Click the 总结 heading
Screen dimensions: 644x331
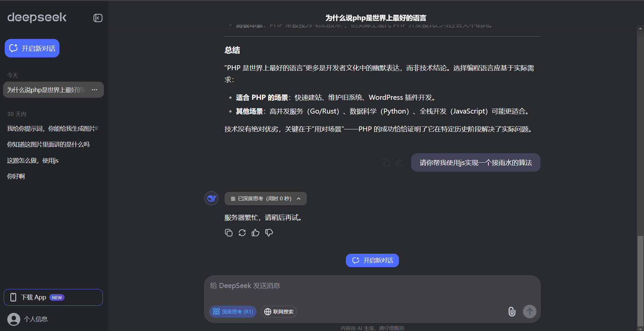[232, 50]
